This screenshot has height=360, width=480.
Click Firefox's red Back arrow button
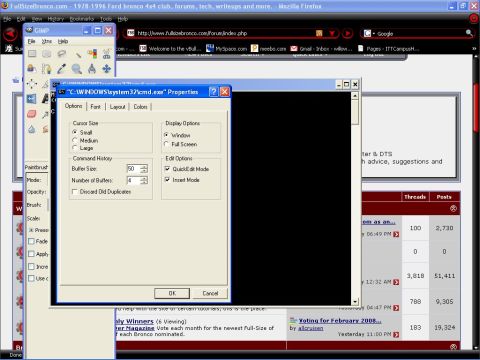(x=10, y=33)
